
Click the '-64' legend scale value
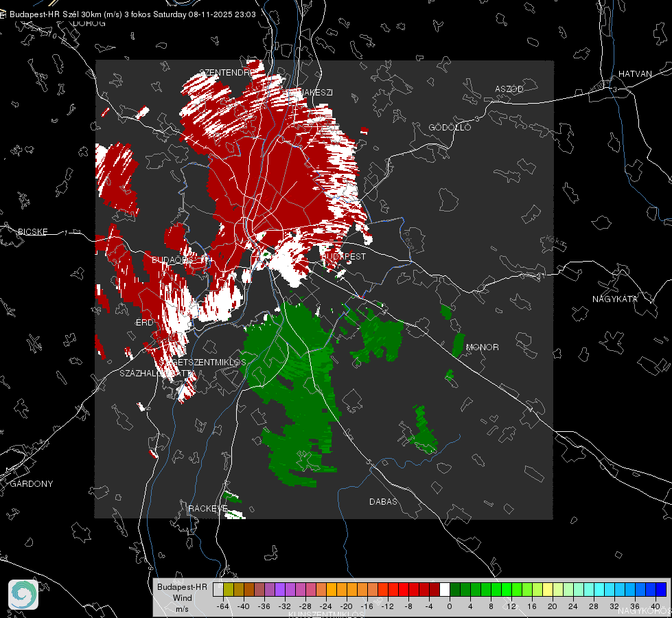pos(223,606)
